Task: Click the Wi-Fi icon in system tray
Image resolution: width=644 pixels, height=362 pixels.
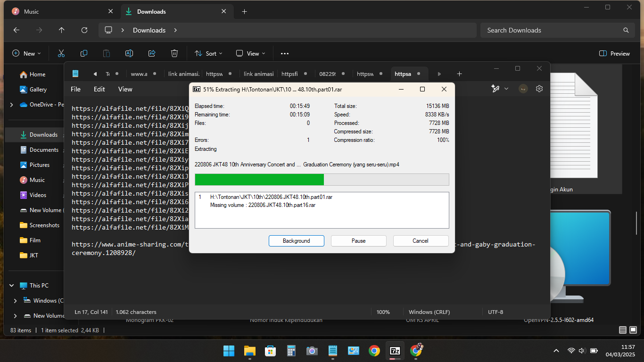Action: point(571,351)
